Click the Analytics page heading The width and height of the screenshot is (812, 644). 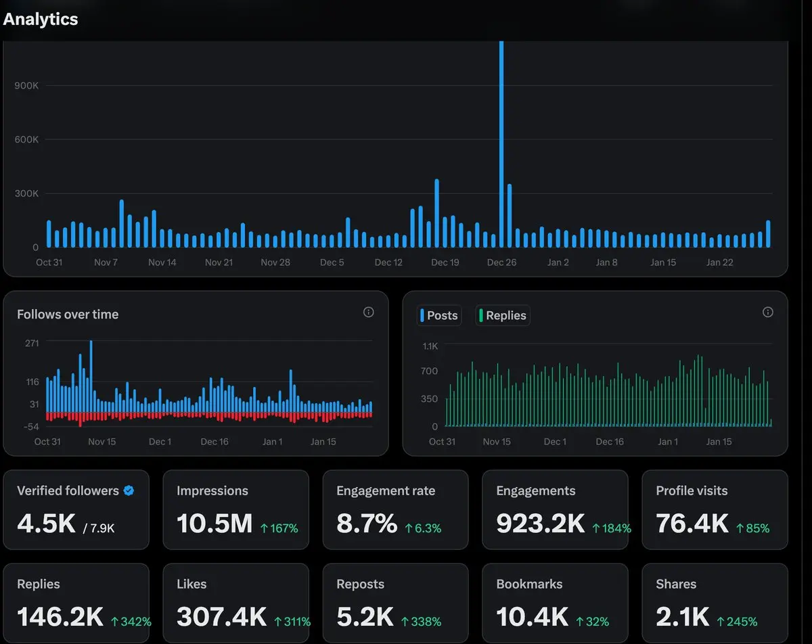click(41, 19)
